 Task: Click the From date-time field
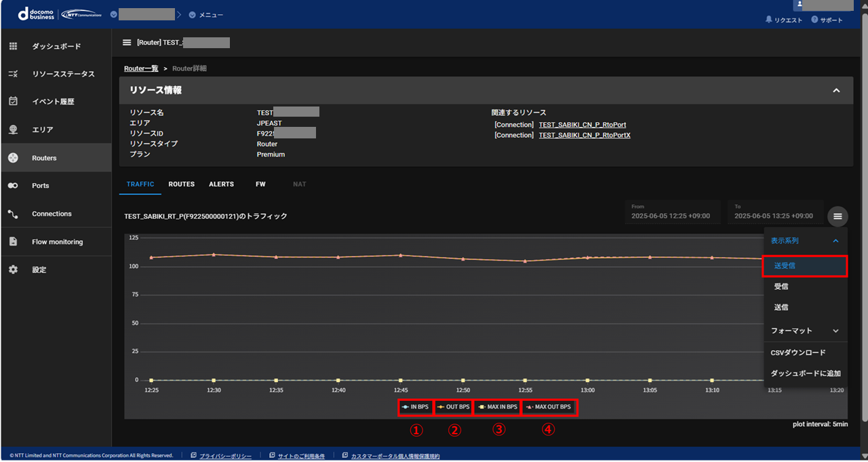pos(673,212)
